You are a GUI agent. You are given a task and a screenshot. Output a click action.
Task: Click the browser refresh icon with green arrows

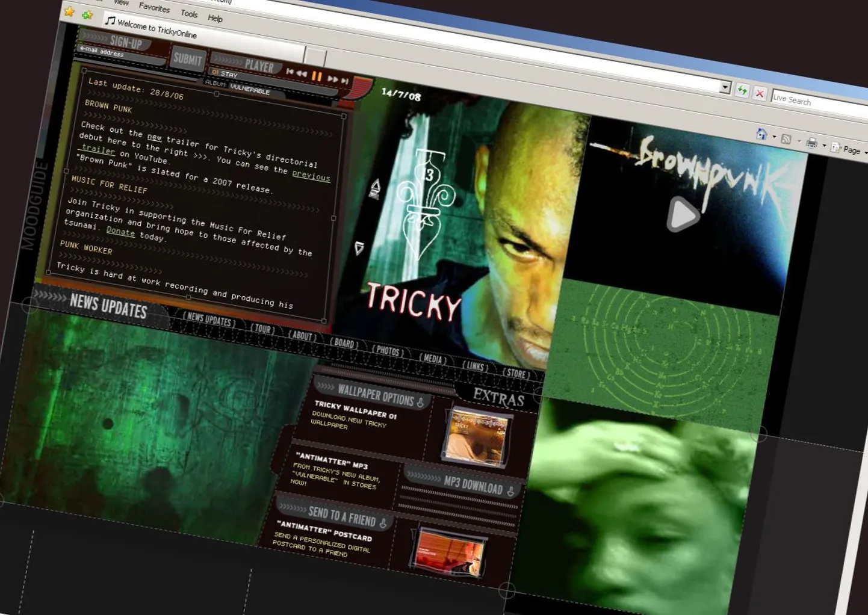tap(742, 90)
